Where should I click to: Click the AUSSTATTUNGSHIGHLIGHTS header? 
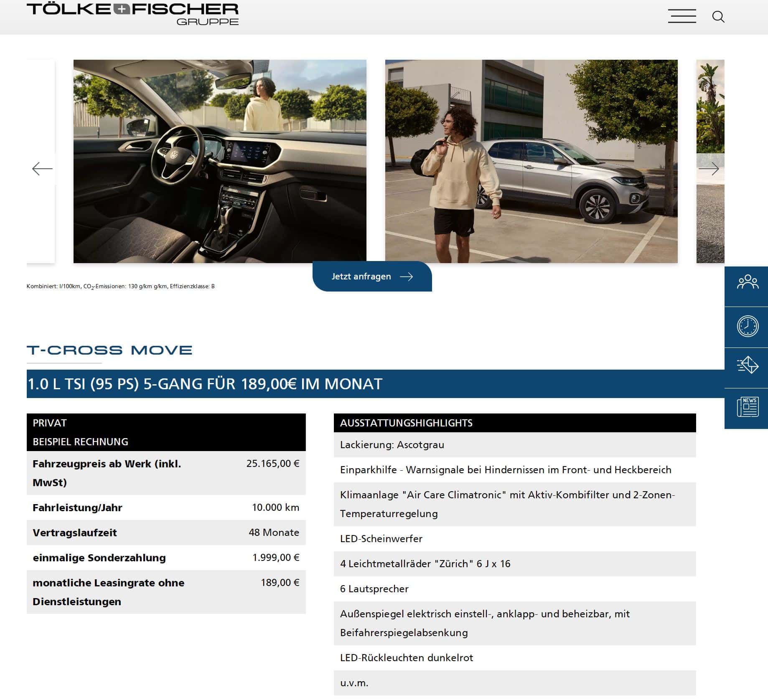(x=515, y=423)
